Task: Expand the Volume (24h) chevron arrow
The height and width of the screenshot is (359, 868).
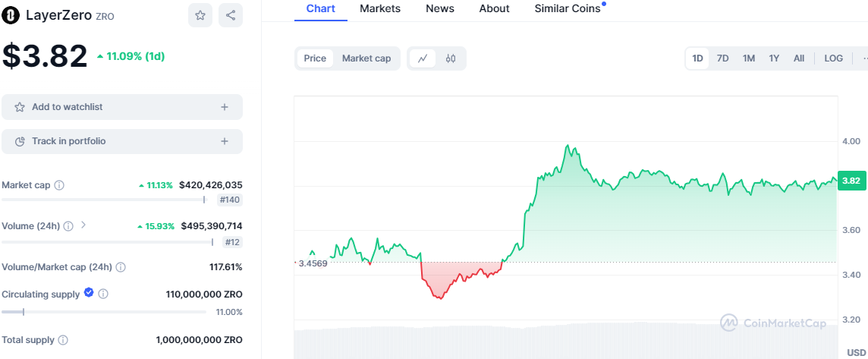Action: click(83, 225)
